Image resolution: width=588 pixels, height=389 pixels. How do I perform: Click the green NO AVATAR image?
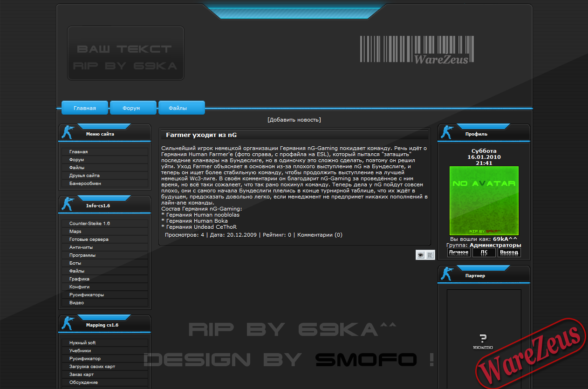(484, 201)
